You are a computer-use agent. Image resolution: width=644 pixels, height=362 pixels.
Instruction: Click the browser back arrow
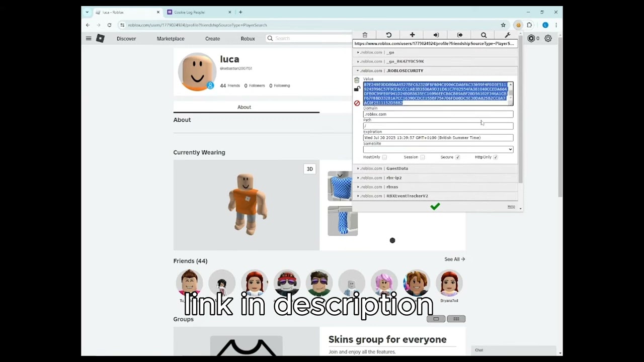tap(88, 25)
